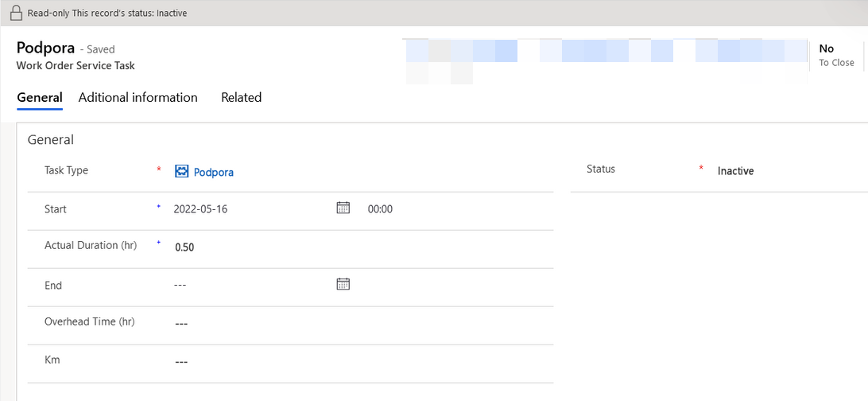Click the General section heading
The width and height of the screenshot is (868, 401).
[x=51, y=140]
